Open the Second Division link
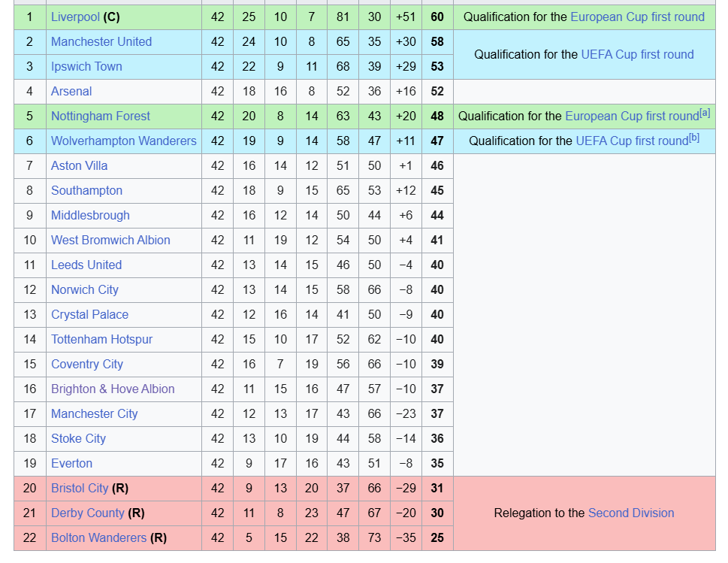The image size is (728, 563). tap(631, 513)
